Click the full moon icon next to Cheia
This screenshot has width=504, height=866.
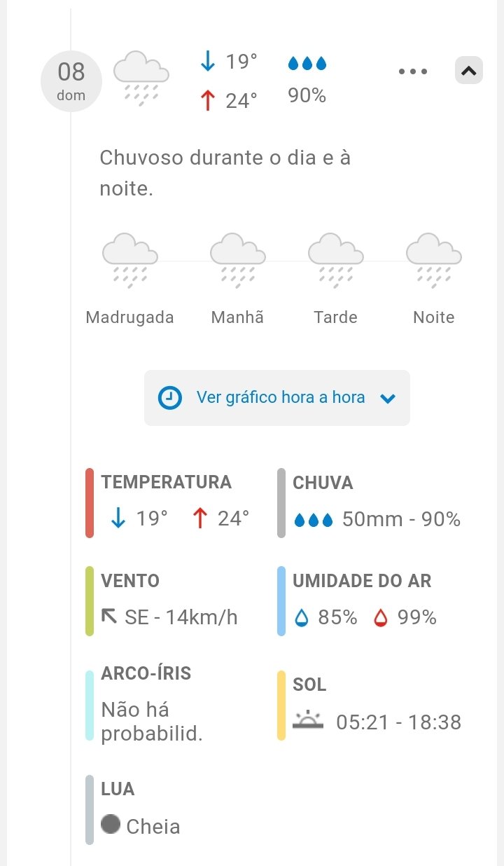point(111,824)
